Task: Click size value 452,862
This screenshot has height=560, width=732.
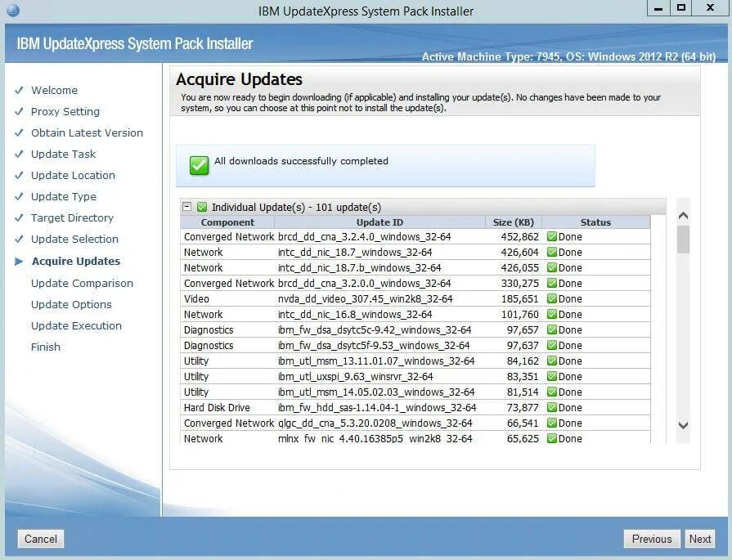Action: pos(519,236)
